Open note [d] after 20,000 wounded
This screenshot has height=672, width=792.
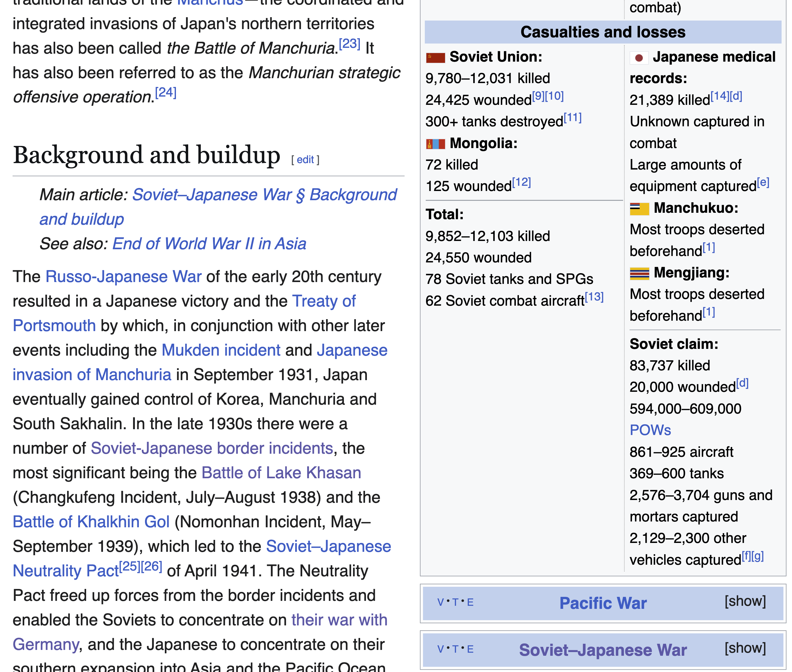point(742,383)
